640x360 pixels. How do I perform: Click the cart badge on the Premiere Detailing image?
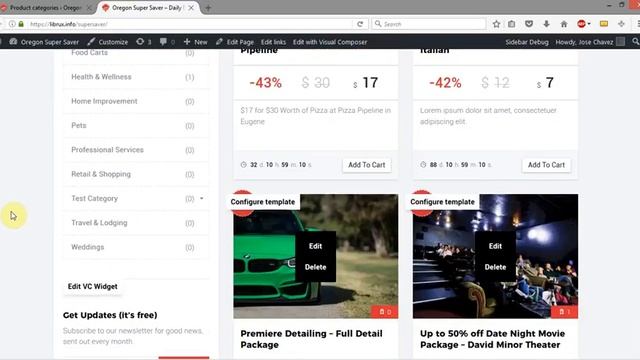pos(385,312)
